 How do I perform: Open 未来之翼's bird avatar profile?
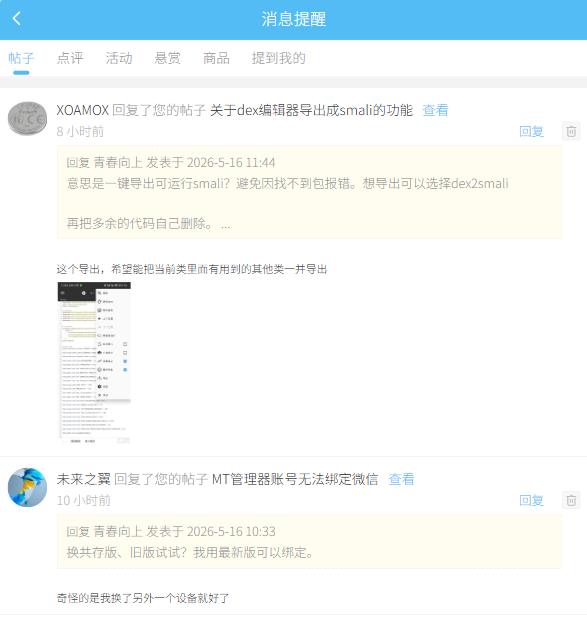pos(27,488)
